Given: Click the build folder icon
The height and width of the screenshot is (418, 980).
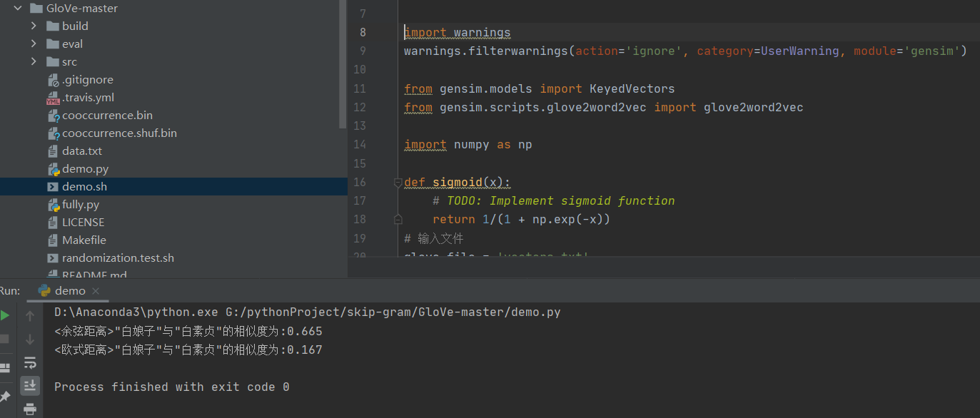Looking at the screenshot, I should (x=52, y=26).
